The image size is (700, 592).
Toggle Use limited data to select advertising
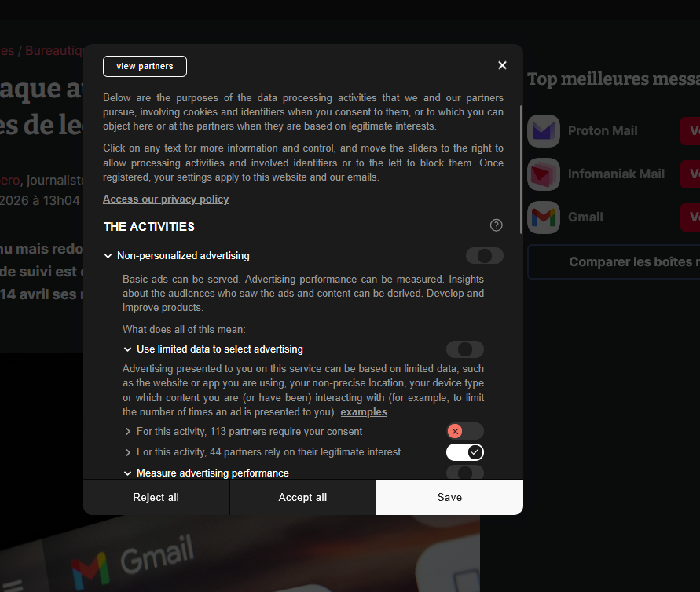[464, 349]
